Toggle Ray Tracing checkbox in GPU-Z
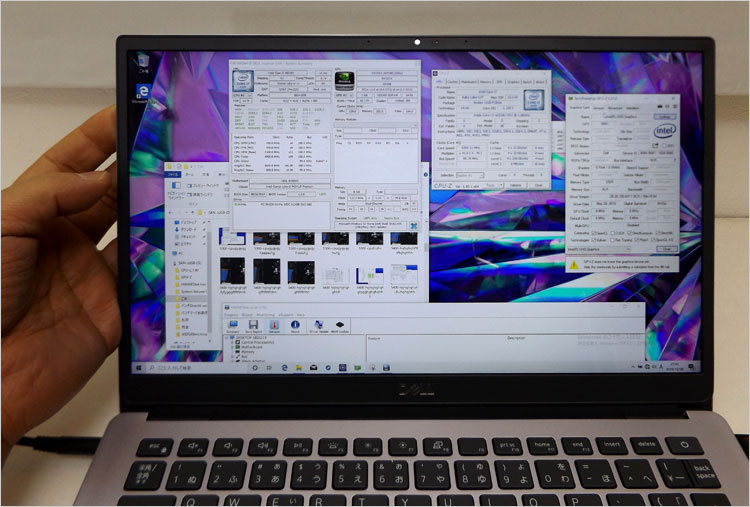 pyautogui.click(x=614, y=240)
